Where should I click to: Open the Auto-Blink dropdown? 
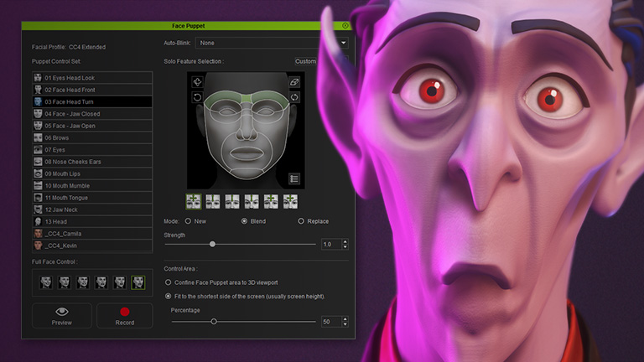273,43
